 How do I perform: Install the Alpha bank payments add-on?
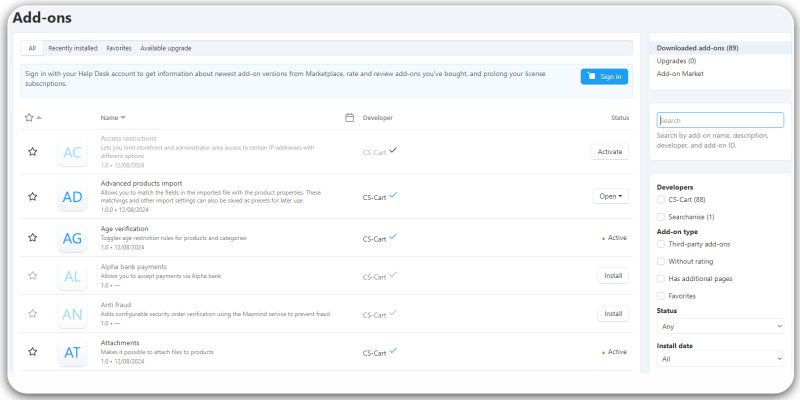(612, 276)
